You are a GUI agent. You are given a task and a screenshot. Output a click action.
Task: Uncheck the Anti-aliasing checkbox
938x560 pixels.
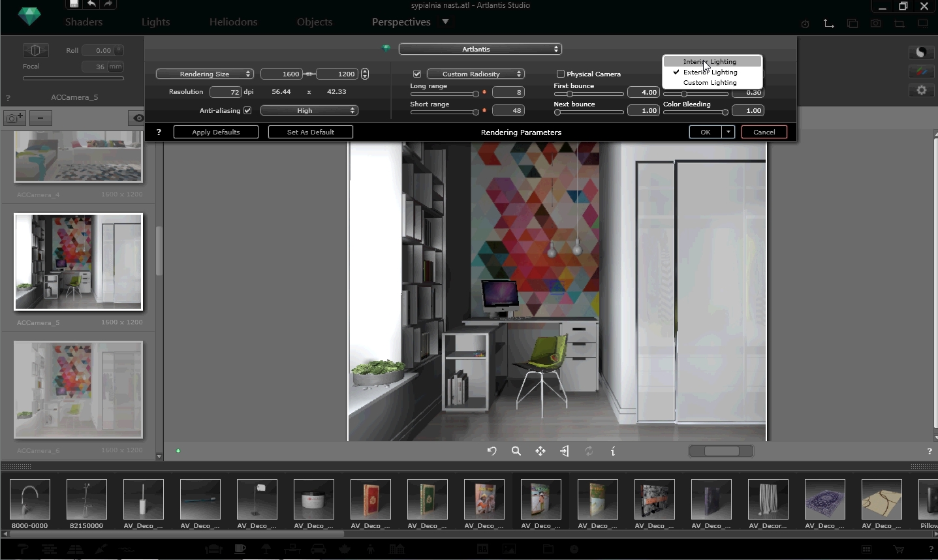(247, 110)
